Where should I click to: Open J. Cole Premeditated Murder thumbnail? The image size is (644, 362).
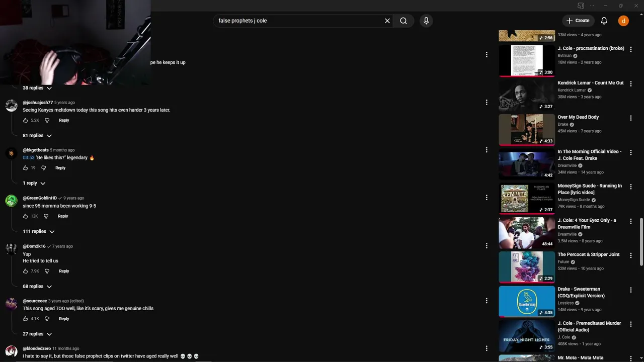coord(526,335)
